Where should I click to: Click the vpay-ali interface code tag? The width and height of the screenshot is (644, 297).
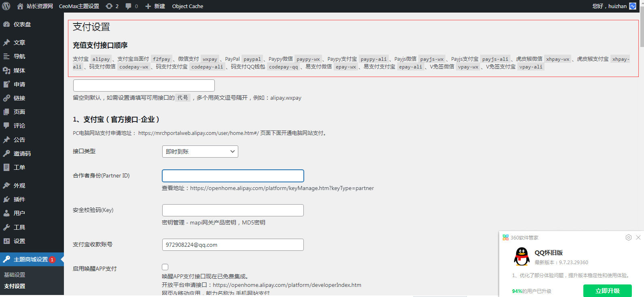pyautogui.click(x=531, y=67)
